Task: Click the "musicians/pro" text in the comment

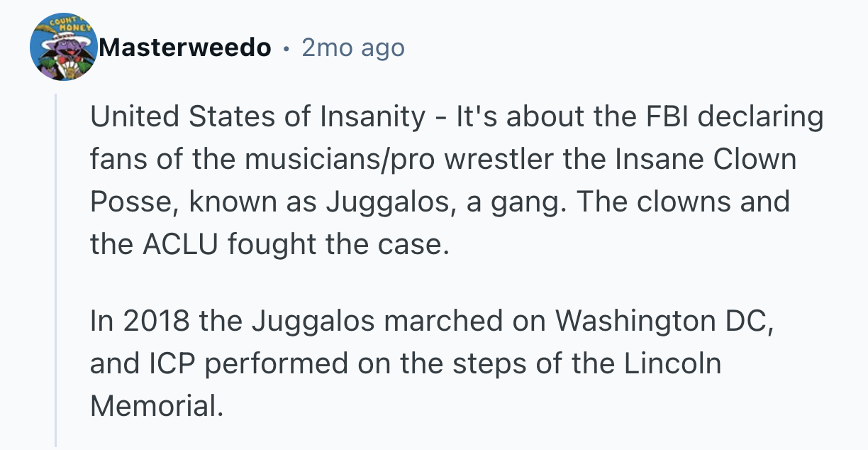Action: pos(341,159)
